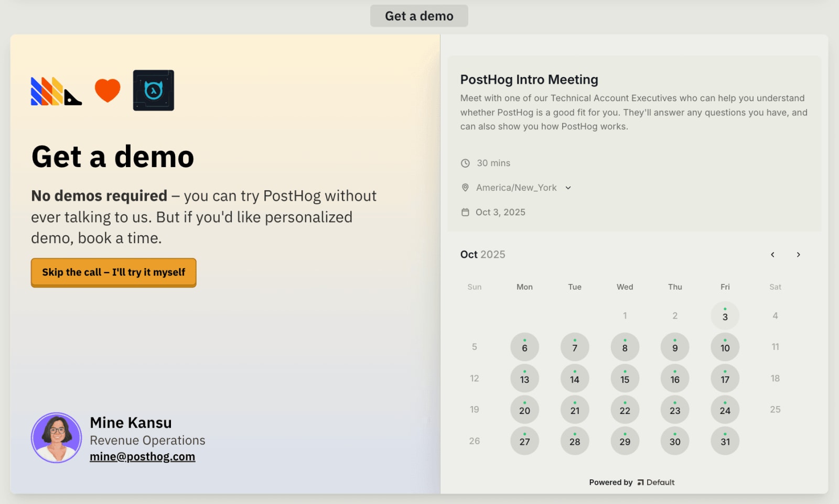This screenshot has width=839, height=504.
Task: Click the Oct 2025 month label
Action: (482, 254)
